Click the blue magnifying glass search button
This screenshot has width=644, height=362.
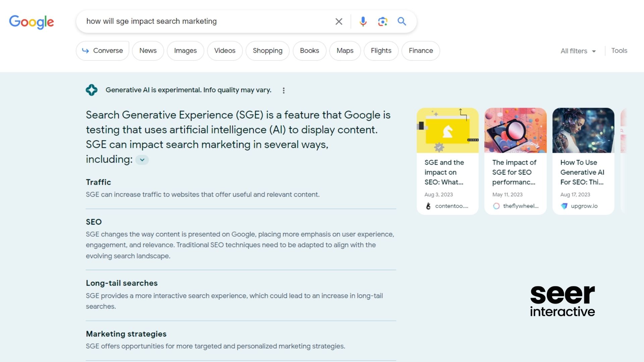tap(402, 21)
